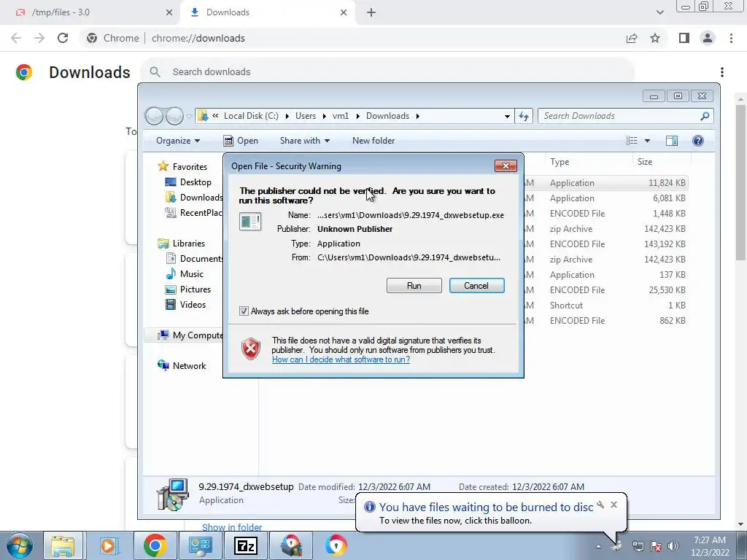The image size is (747, 560).
Task: Select the Shortcut file row
Action: click(x=605, y=306)
